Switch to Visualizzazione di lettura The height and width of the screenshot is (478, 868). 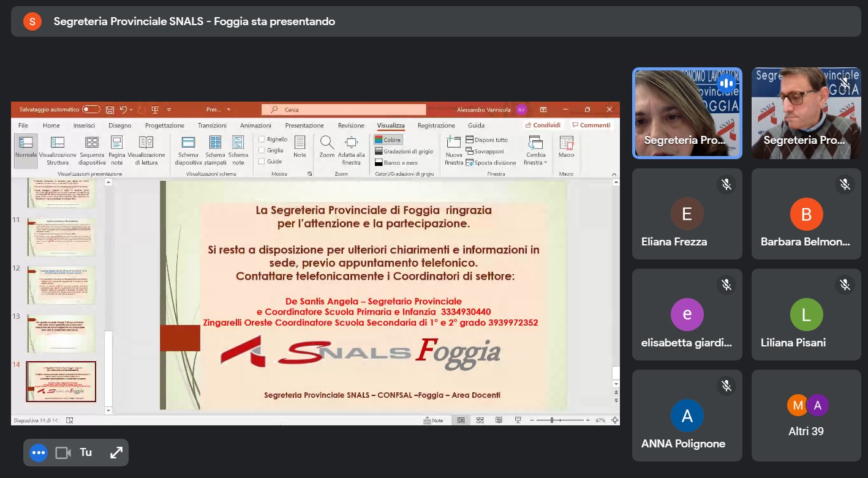tap(146, 151)
